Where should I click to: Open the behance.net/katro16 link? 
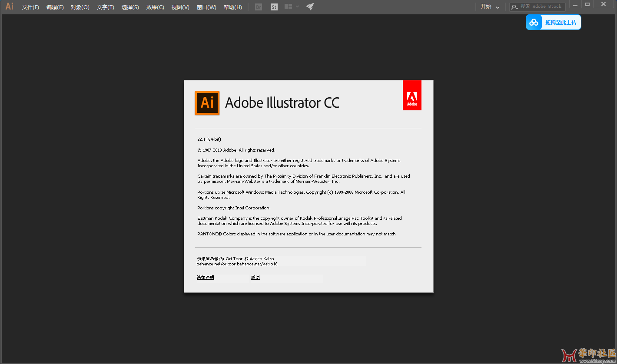(257, 264)
